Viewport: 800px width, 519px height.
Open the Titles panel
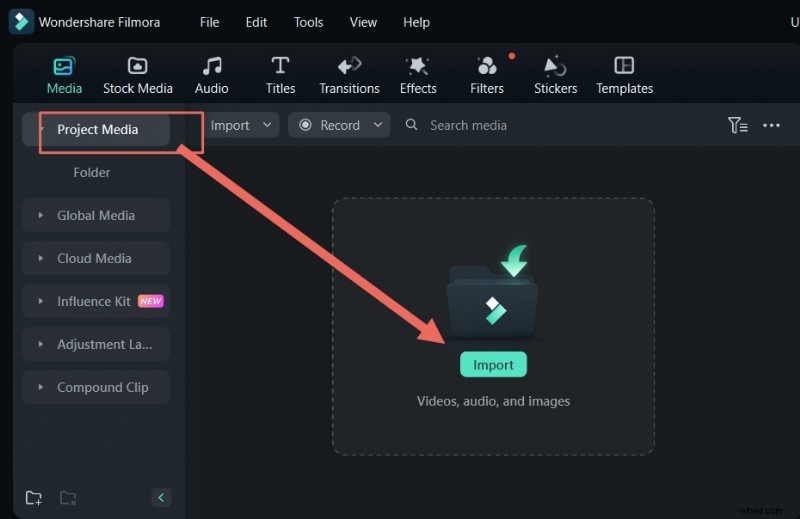[280, 76]
